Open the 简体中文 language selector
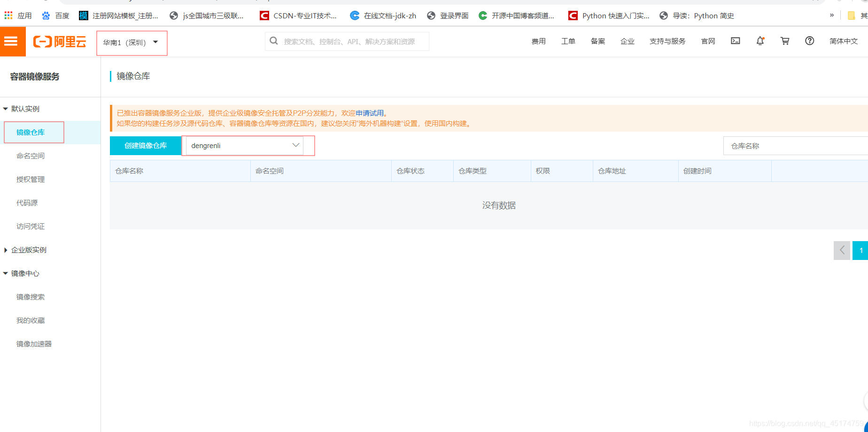 tap(844, 41)
